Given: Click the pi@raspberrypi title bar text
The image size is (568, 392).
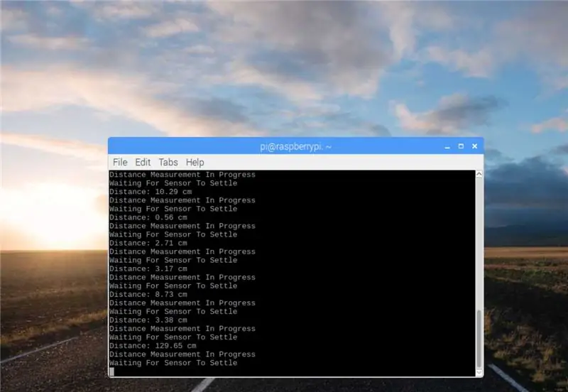Looking at the screenshot, I should [x=295, y=147].
